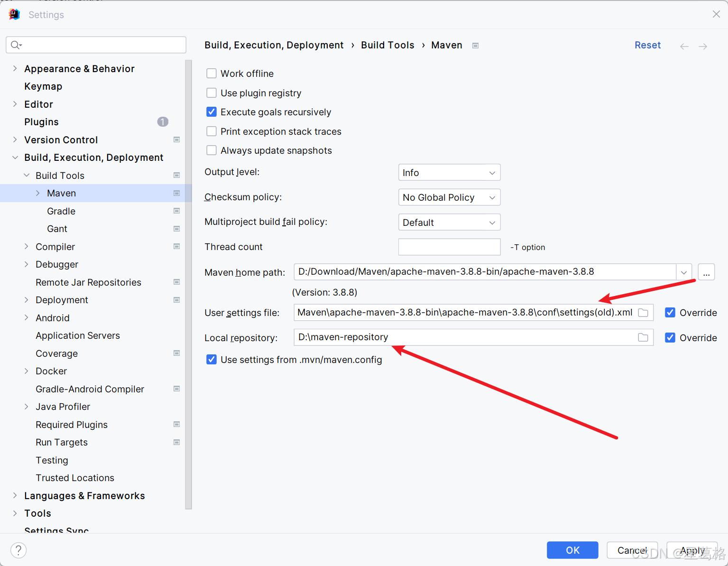Open the Application Servers settings page
The height and width of the screenshot is (566, 728).
click(78, 335)
